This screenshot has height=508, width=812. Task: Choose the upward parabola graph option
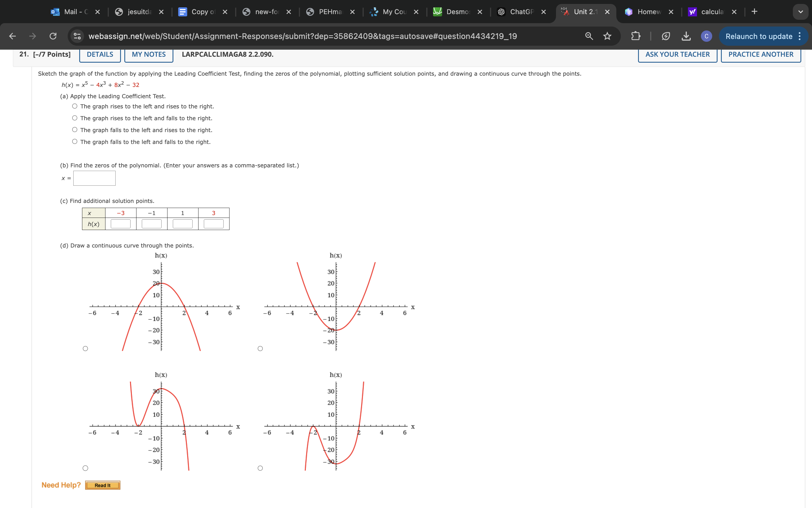point(260,349)
